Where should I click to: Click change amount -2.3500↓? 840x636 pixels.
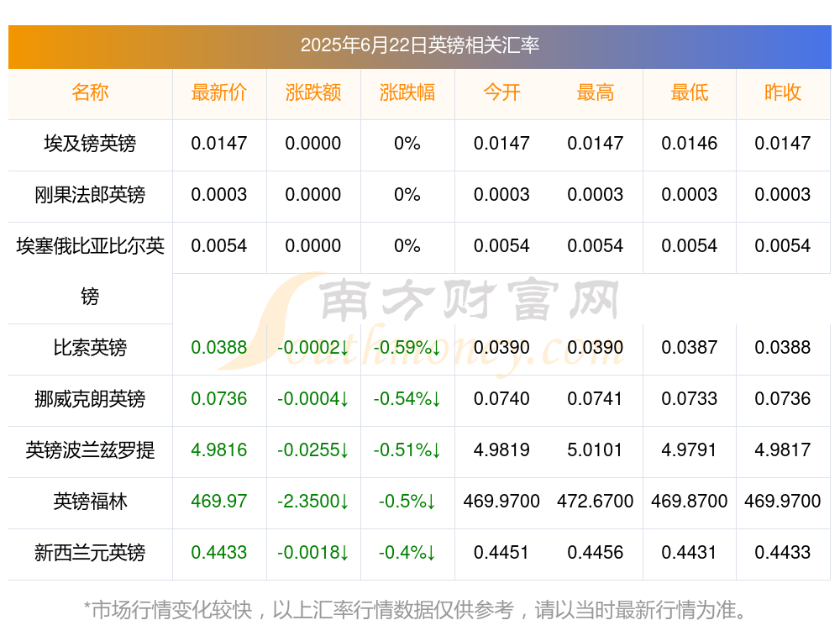click(x=312, y=502)
